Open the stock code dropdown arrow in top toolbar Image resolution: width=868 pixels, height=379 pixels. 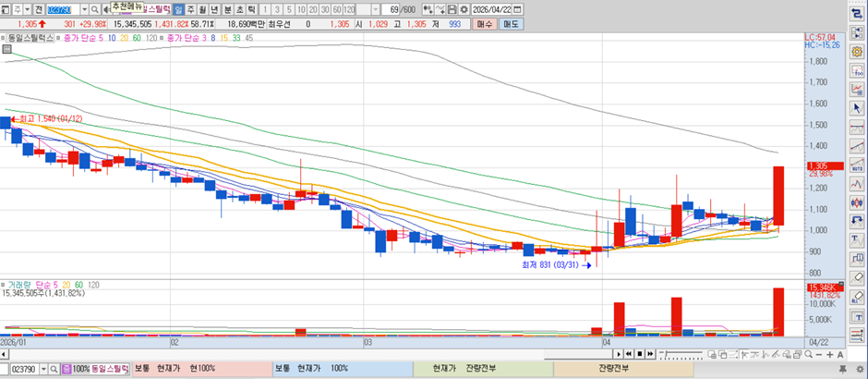(85, 9)
